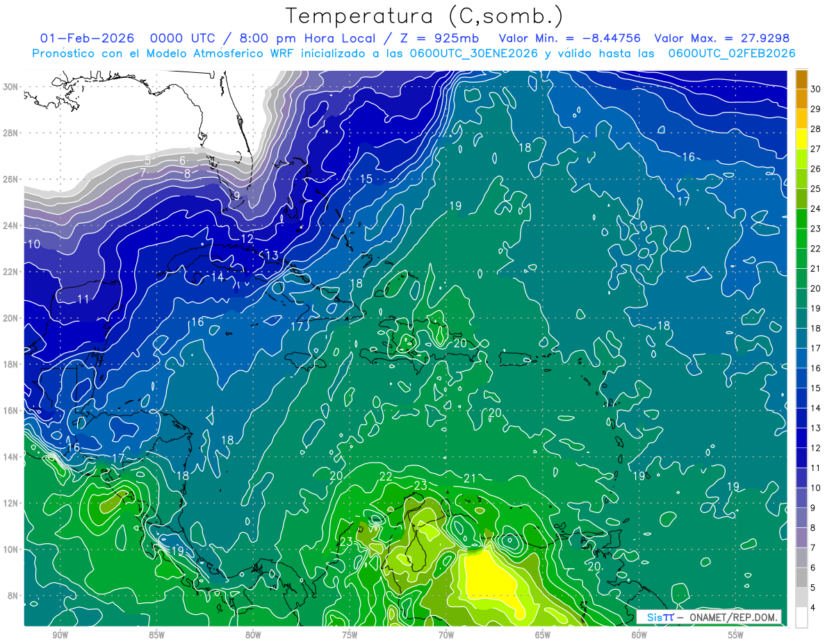Click the "Temperatura (C,somb.)" chart title
Screen dimensions: 834x644
click(425, 15)
